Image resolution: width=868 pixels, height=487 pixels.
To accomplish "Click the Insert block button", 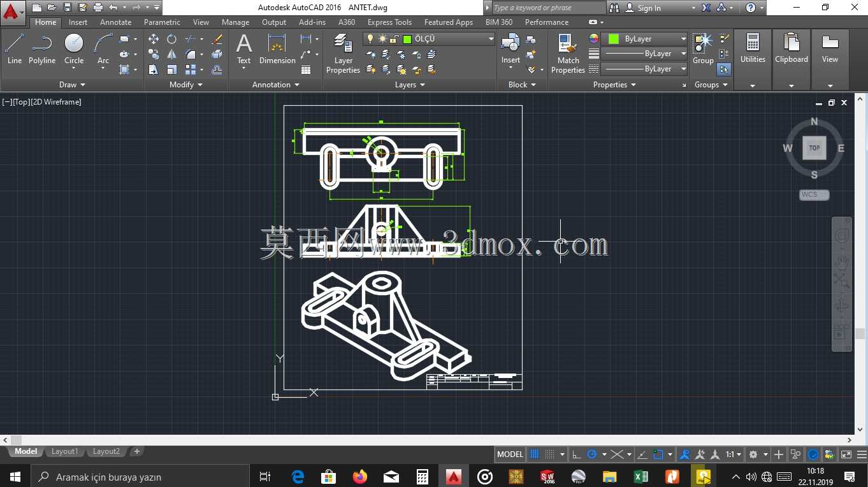I will tap(510, 50).
